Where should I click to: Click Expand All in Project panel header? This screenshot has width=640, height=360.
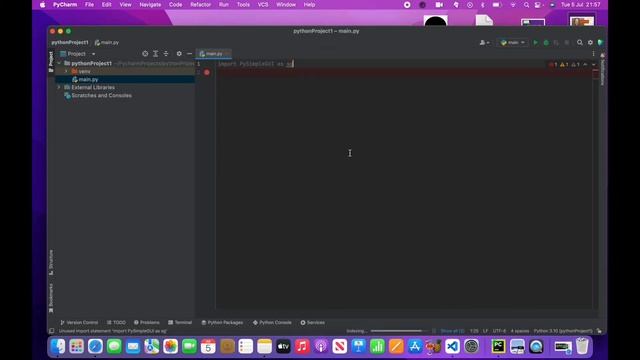click(x=156, y=53)
